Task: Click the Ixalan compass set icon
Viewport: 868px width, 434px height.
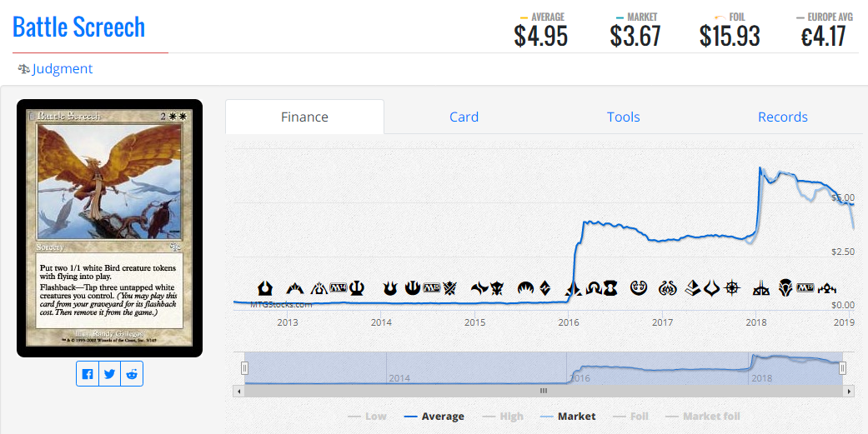Action: tap(732, 288)
